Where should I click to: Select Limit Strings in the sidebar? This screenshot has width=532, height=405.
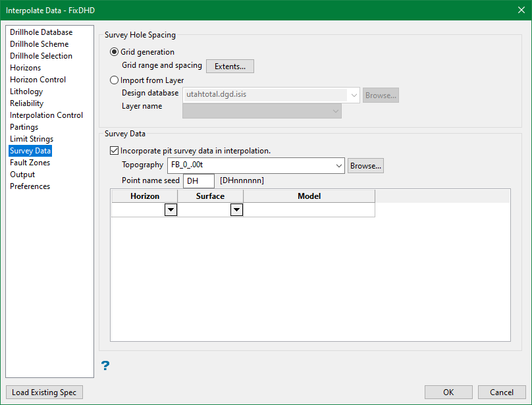[32, 139]
